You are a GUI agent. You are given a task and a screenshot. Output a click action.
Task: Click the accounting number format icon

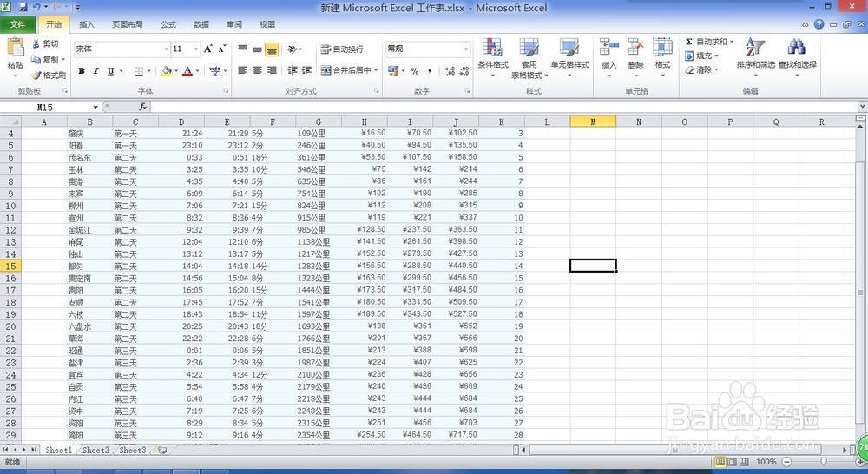tap(393, 71)
